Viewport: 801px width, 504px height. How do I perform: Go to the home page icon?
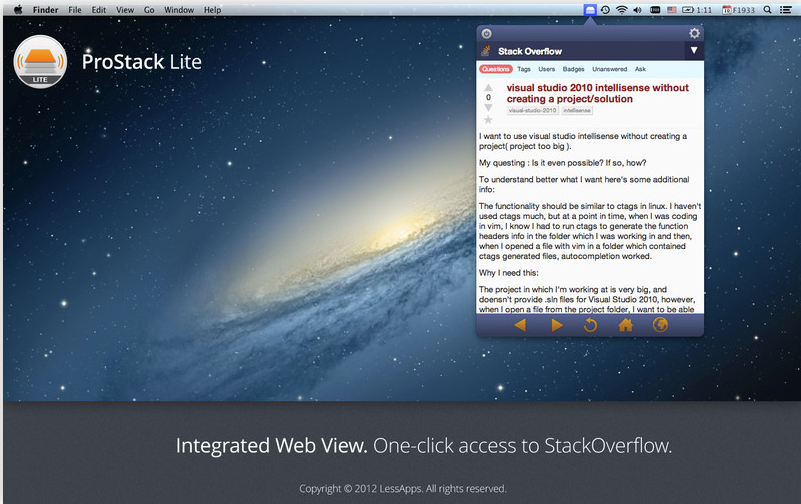[x=625, y=325]
